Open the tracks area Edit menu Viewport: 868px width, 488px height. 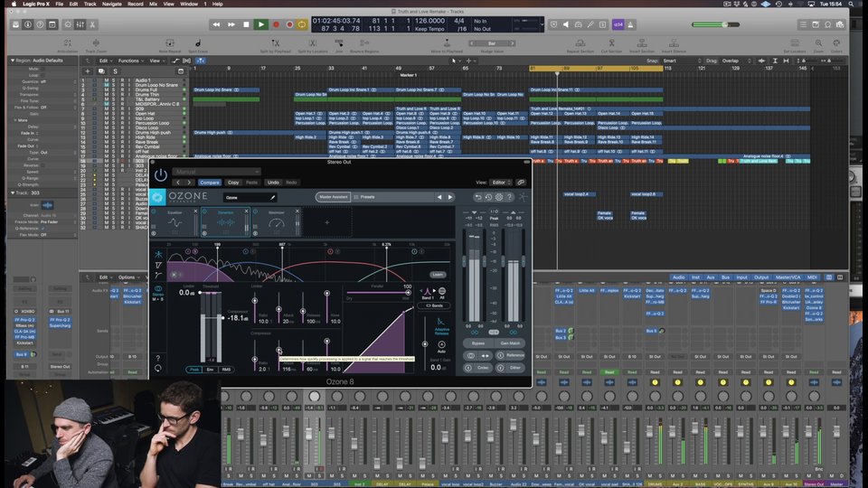click(105, 61)
